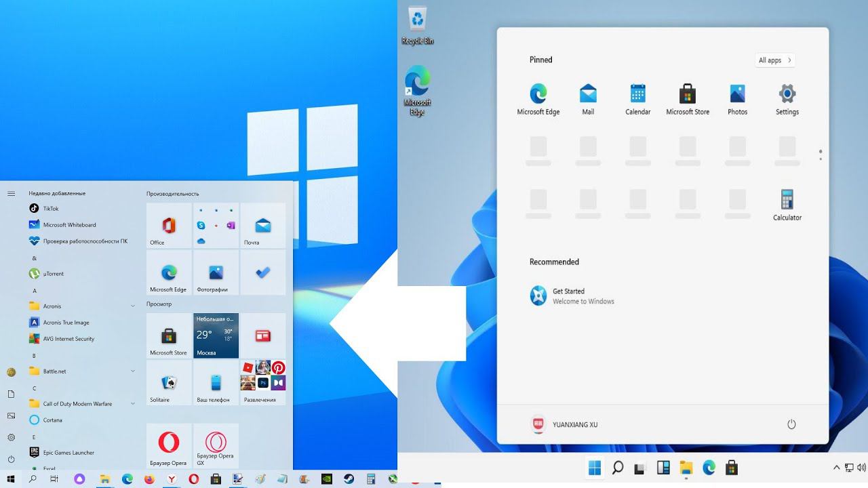Image resolution: width=868 pixels, height=488 pixels.
Task: Click the Производительность tile group header
Action: (173, 194)
